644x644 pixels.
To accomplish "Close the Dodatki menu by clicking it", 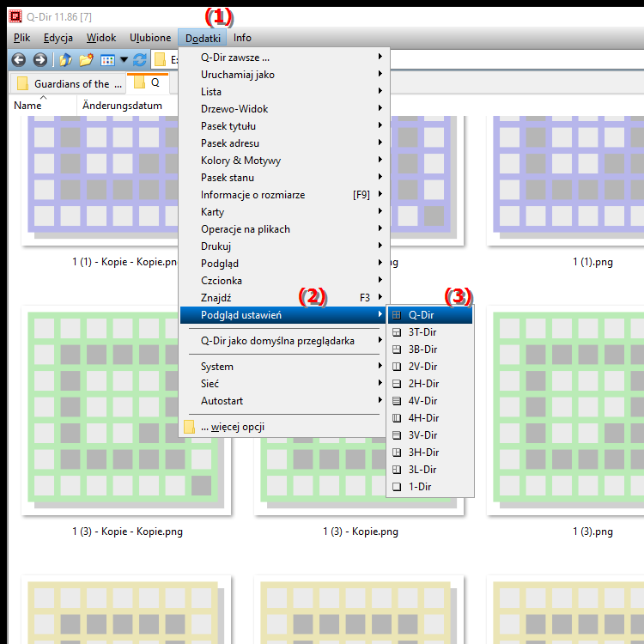I will pyautogui.click(x=203, y=38).
